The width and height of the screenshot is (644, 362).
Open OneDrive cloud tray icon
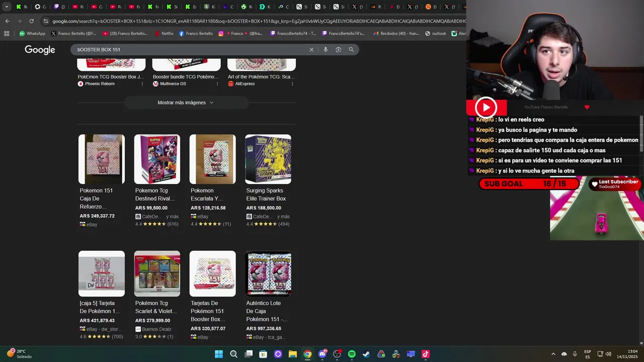point(564,354)
